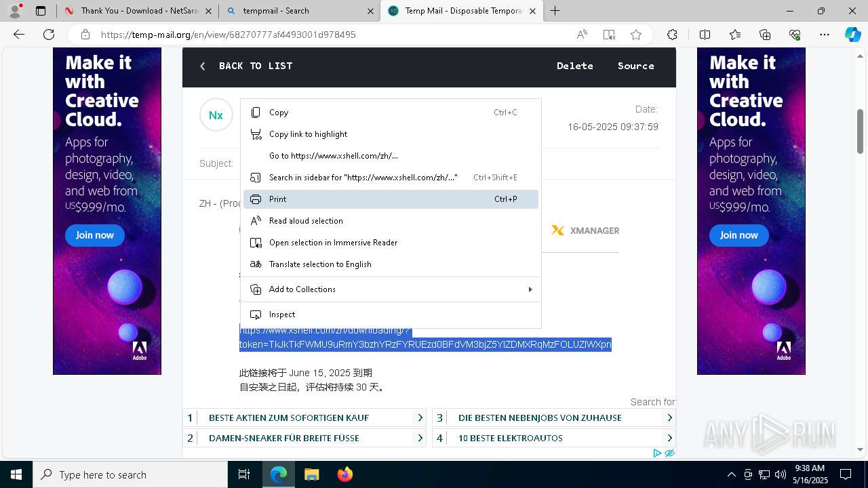Select Go to https://www.xshell.com/zh/...
The image size is (868, 488).
[391, 156]
